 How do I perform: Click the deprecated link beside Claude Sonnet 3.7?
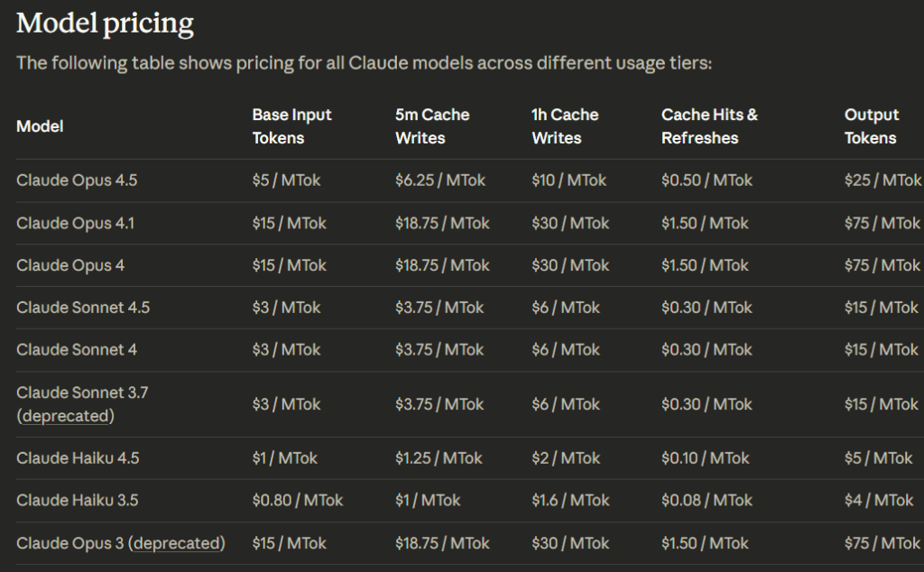66,416
